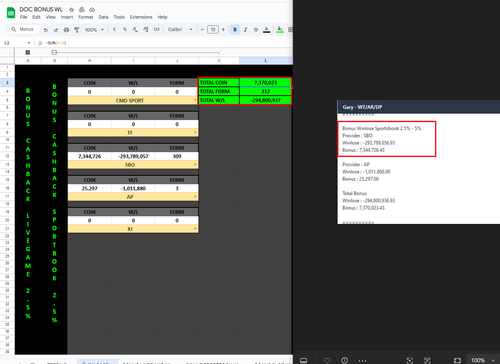Open the Calibri font dropdown
This screenshot has width=500, height=364.
180,29
